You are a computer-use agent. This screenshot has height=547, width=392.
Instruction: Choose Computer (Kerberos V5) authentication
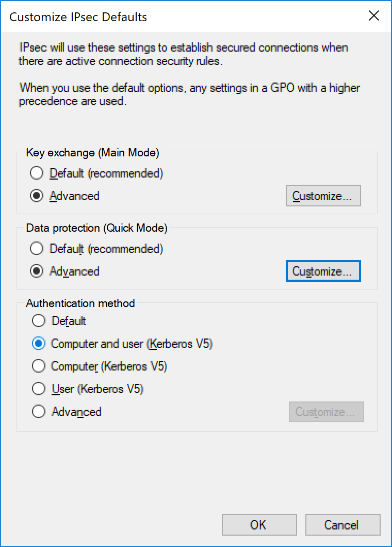click(x=100, y=366)
